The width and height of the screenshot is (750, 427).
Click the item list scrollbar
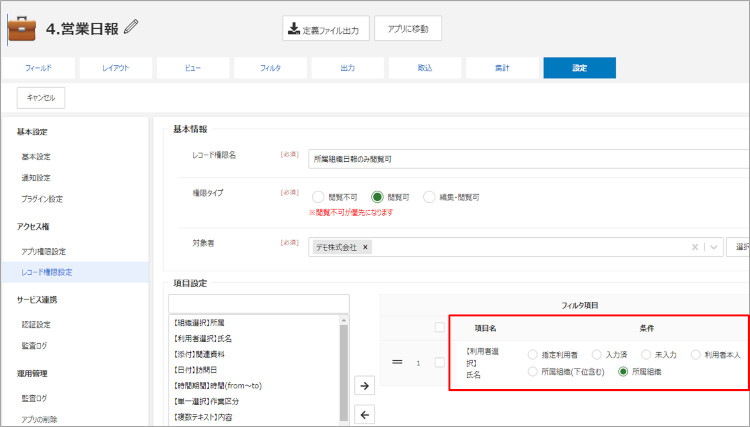click(344, 373)
